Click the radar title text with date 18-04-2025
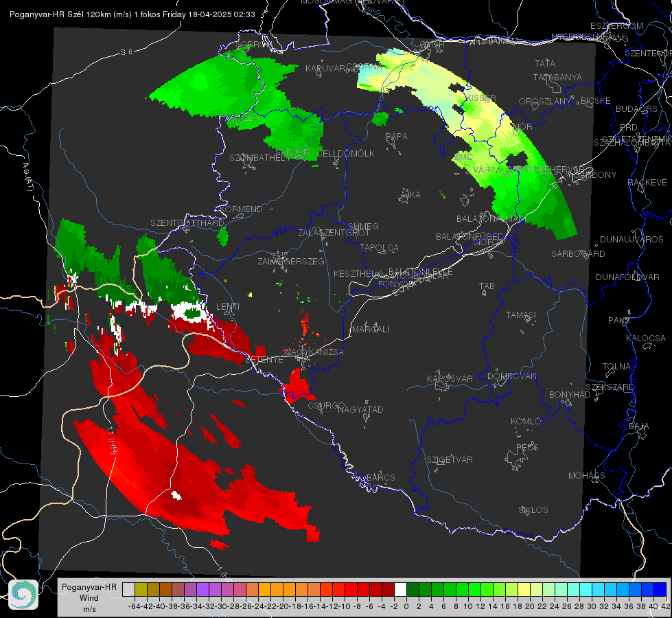672x618 pixels. point(132,14)
